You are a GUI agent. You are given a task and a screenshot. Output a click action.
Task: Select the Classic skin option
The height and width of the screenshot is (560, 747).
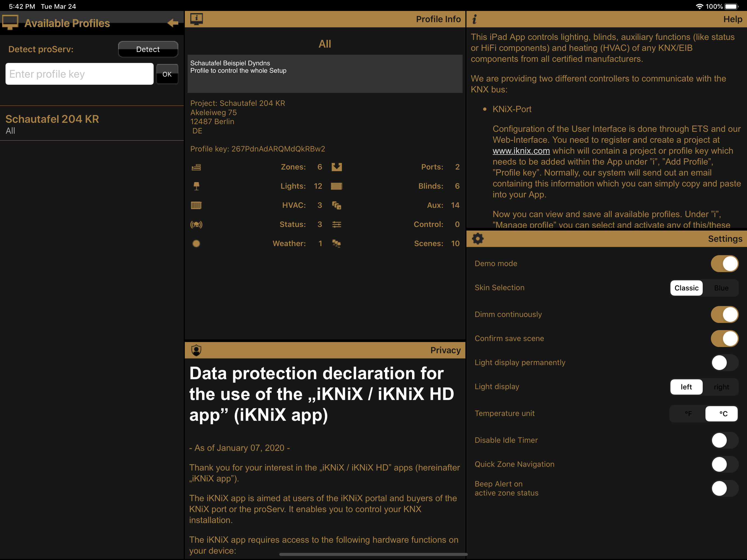(687, 288)
